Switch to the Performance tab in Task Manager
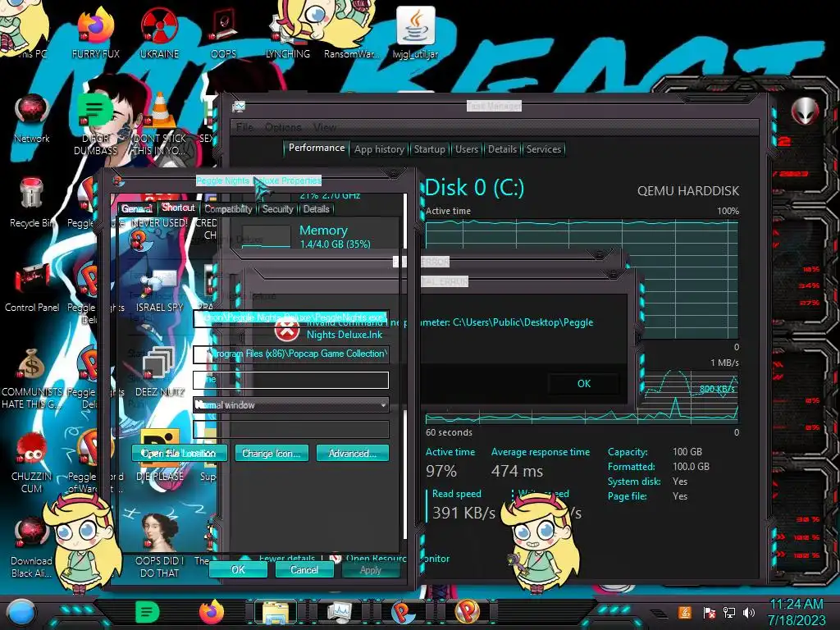840x630 pixels. point(317,148)
